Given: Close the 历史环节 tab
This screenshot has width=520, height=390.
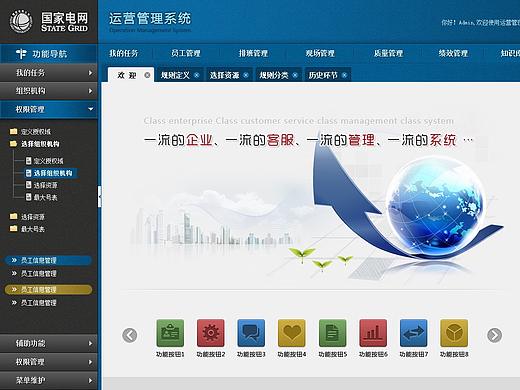Looking at the screenshot, I should tap(344, 75).
